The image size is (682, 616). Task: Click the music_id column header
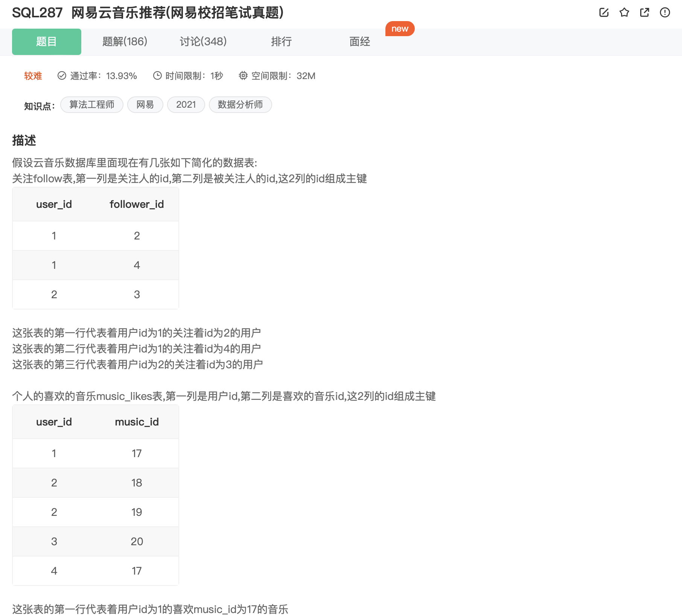tap(137, 422)
